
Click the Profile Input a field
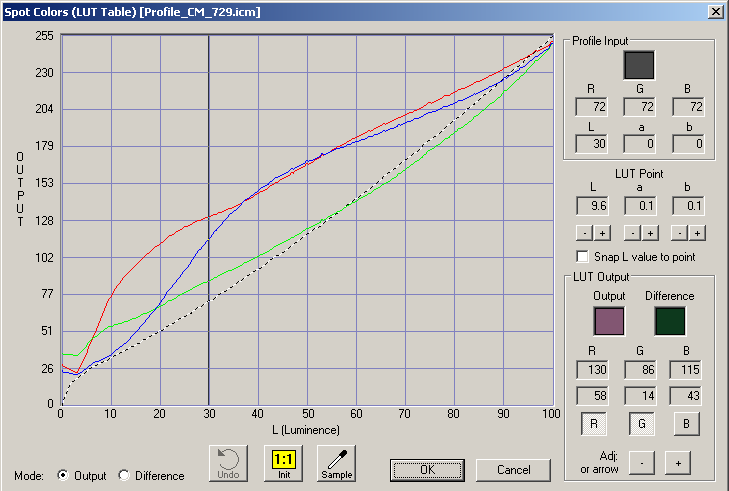[x=640, y=144]
